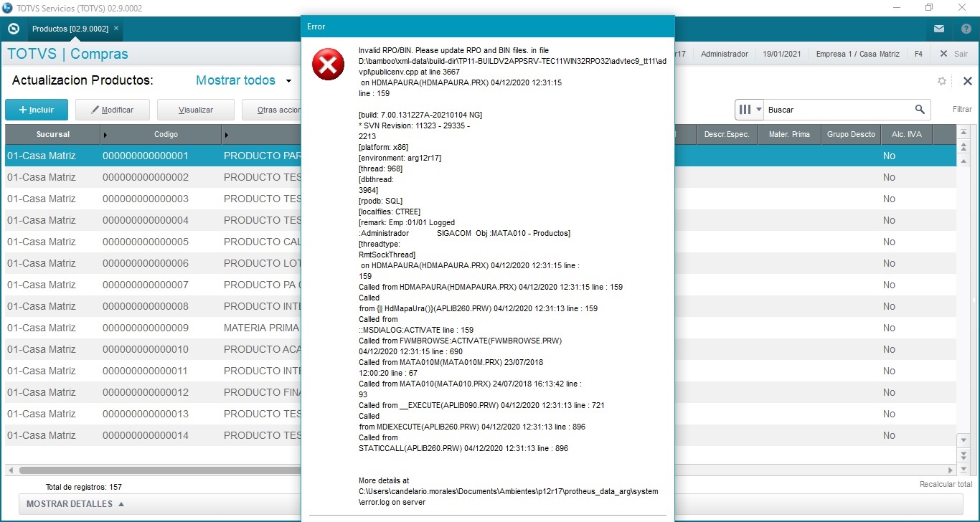980x522 pixels.
Task: Click the Modificar button
Action: (114, 110)
